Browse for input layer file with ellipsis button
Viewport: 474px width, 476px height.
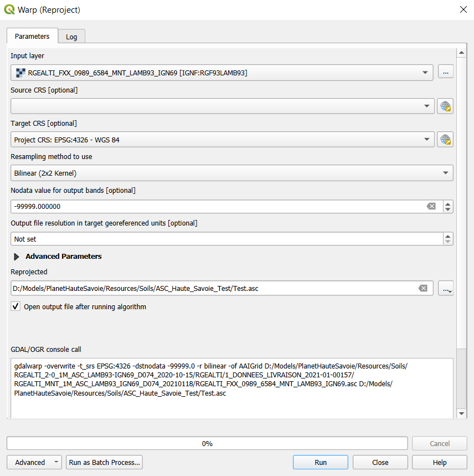coord(445,72)
